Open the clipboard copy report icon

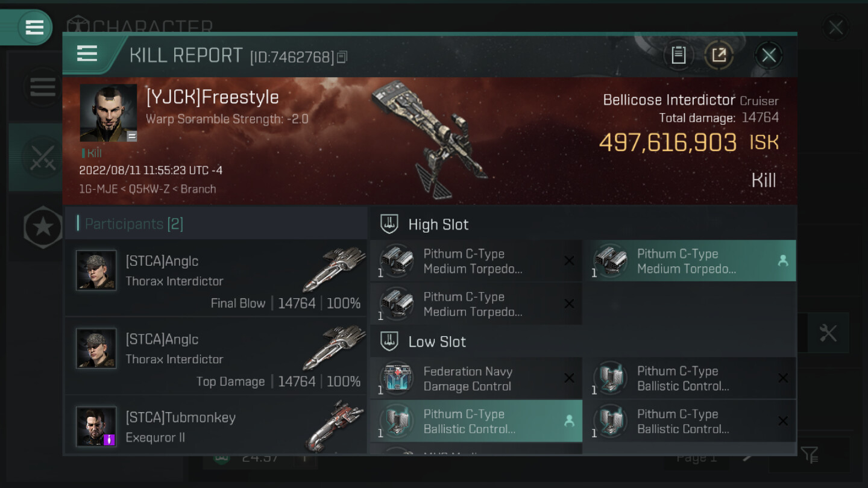pos(678,55)
